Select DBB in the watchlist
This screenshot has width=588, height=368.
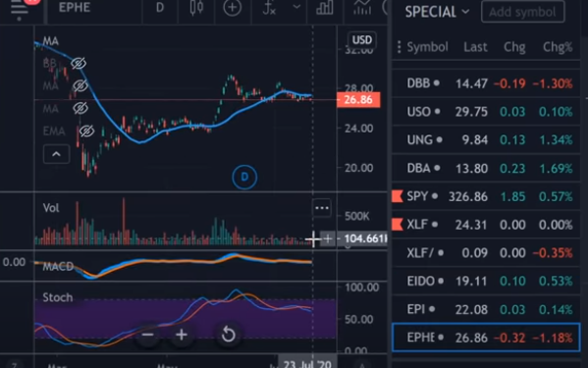coord(486,83)
